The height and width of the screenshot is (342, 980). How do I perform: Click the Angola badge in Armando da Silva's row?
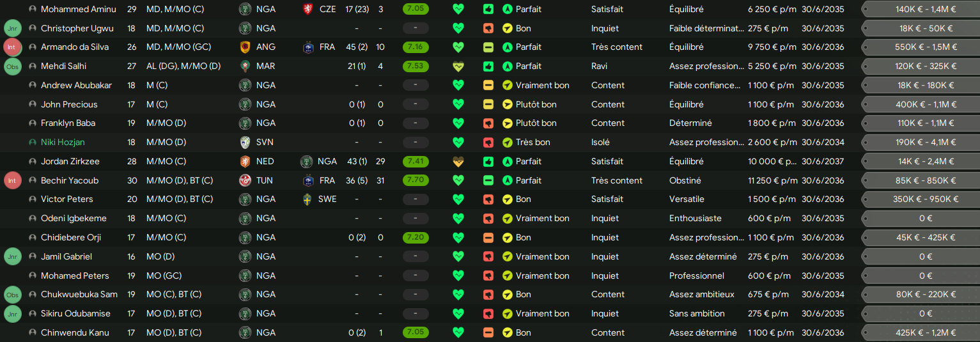click(245, 47)
